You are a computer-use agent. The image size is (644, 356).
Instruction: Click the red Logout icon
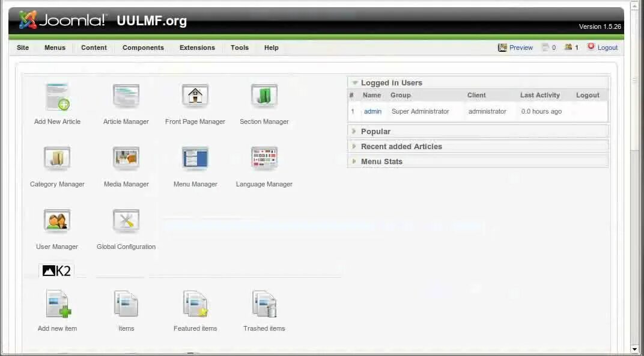point(591,46)
